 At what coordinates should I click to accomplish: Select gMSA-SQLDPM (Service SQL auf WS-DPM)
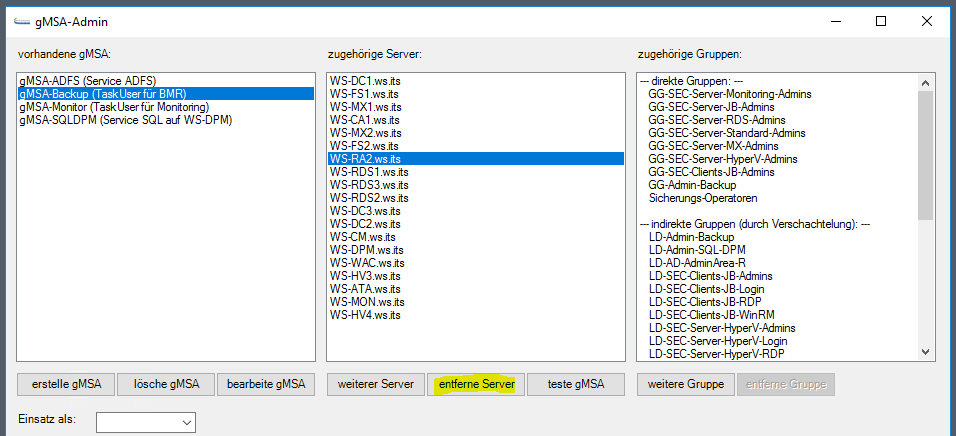click(x=165, y=120)
